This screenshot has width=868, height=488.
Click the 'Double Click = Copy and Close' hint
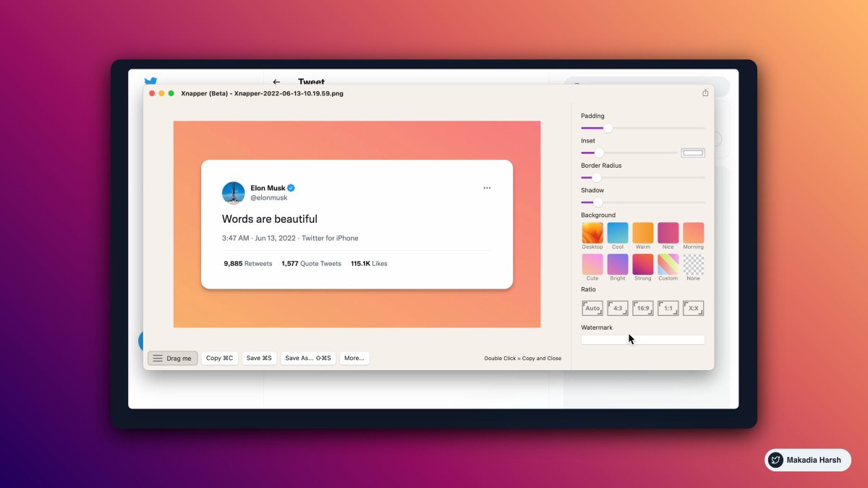(523, 359)
